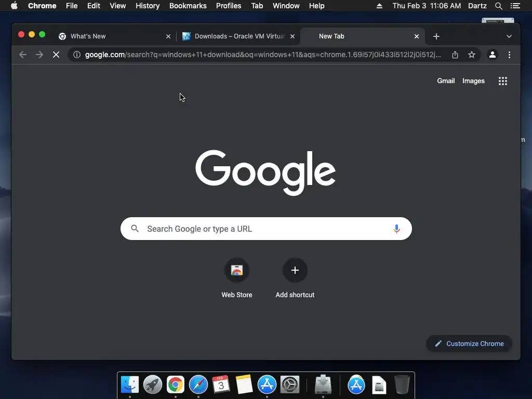The width and height of the screenshot is (532, 399).
Task: Bookmark this tab with the star
Action: tap(472, 55)
